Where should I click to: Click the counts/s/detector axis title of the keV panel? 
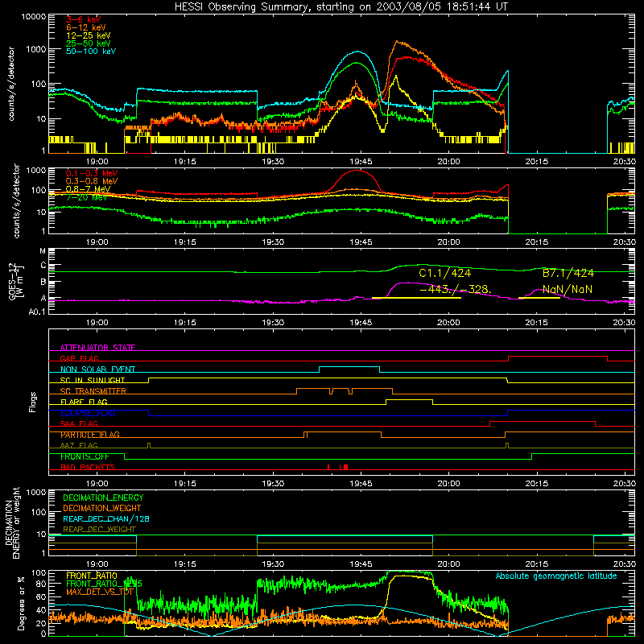tap(11, 84)
